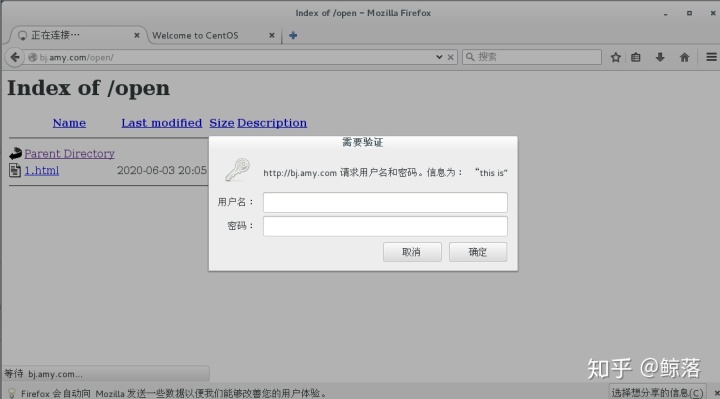This screenshot has width=720, height=399.
Task: Bookmark this page with the star icon
Action: click(x=616, y=57)
